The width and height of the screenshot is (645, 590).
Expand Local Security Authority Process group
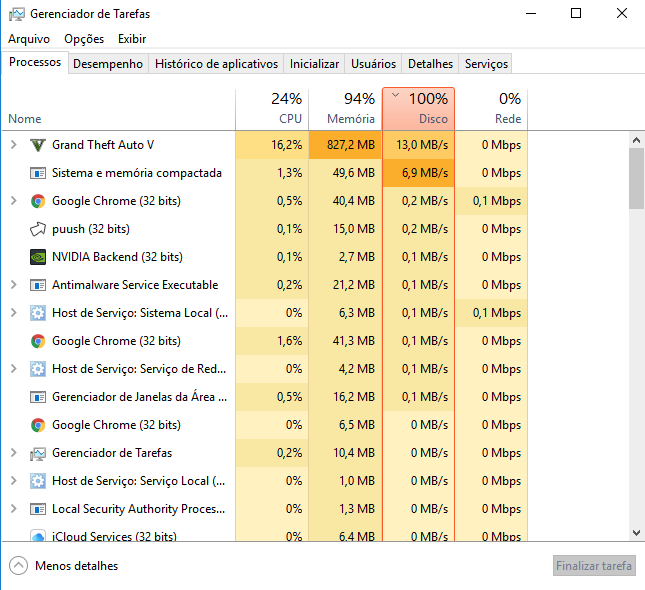14,509
